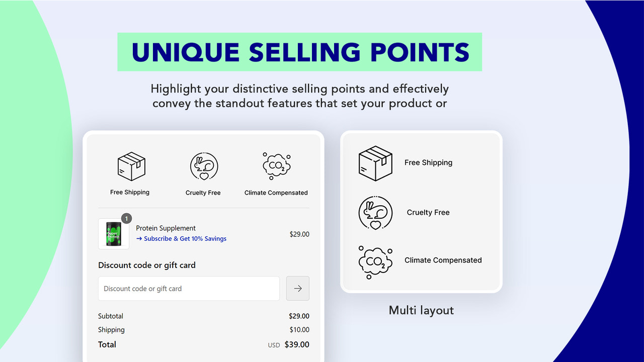Click the quantity badge on the product image

tap(126, 218)
